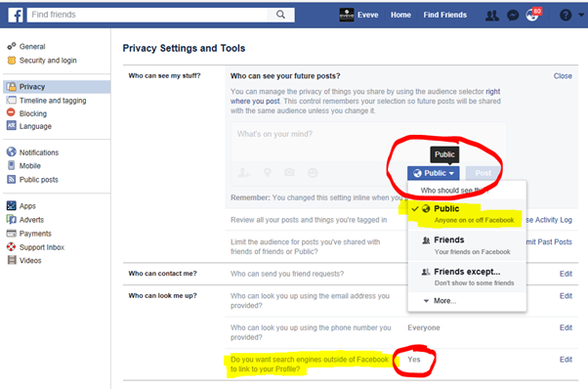Click the What's on your mind box
This screenshot has width=588, height=389.
[x=368, y=142]
